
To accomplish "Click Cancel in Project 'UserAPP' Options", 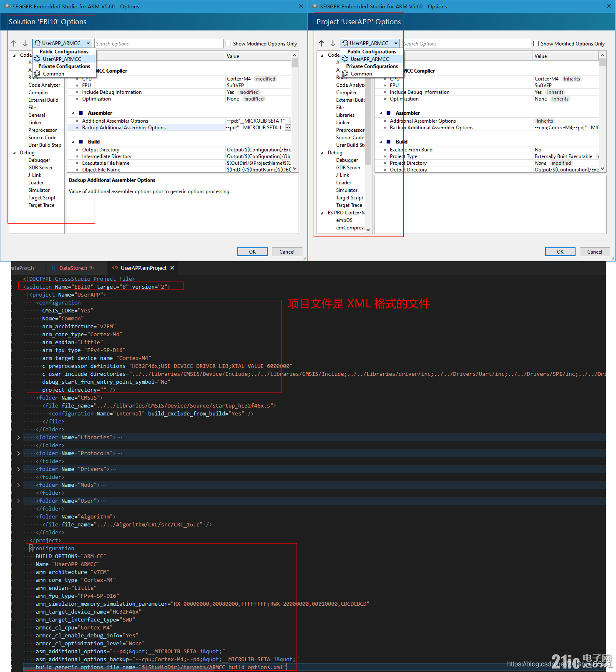I will point(595,252).
